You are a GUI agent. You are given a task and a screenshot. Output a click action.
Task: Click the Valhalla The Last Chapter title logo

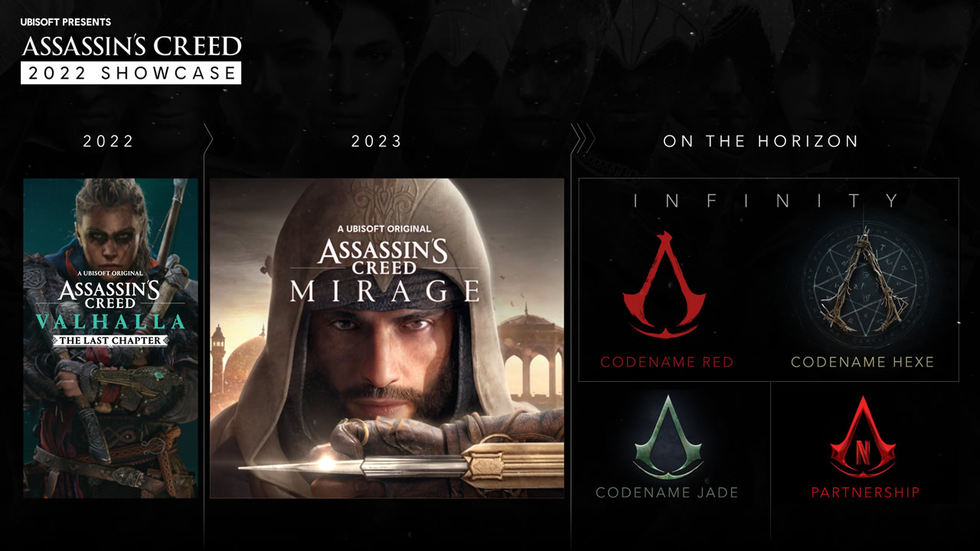110,311
